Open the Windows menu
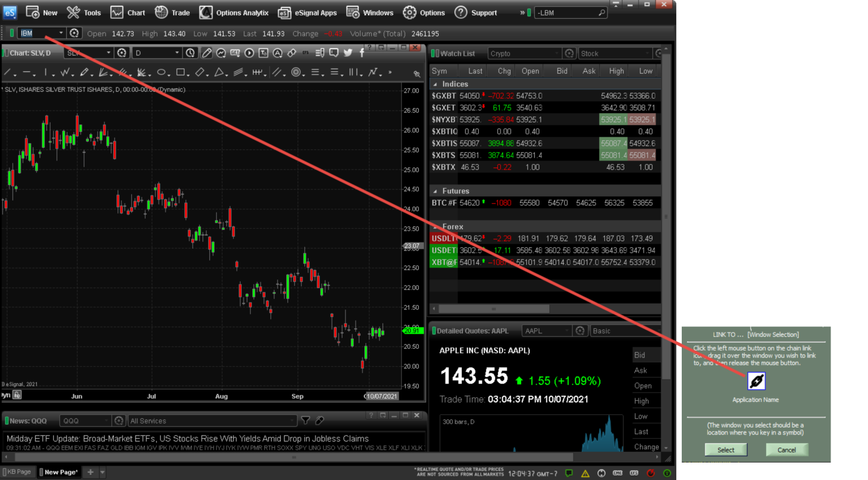 click(x=370, y=12)
